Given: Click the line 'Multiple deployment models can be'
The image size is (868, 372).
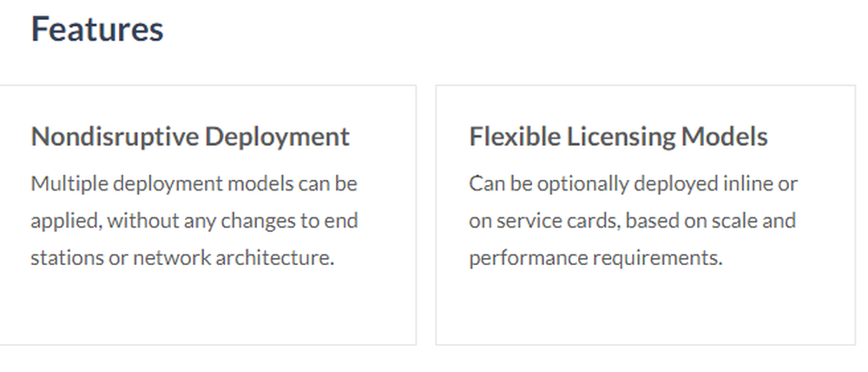Looking at the screenshot, I should (x=194, y=183).
